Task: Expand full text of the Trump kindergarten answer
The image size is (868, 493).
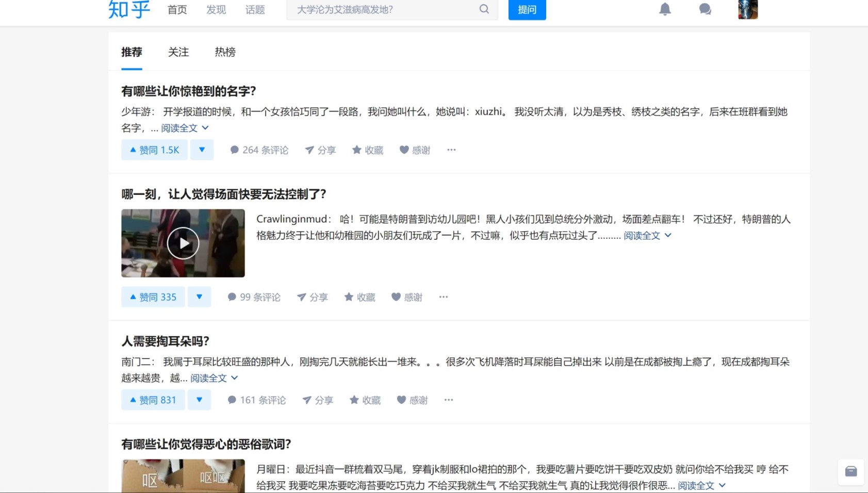Action: click(643, 235)
